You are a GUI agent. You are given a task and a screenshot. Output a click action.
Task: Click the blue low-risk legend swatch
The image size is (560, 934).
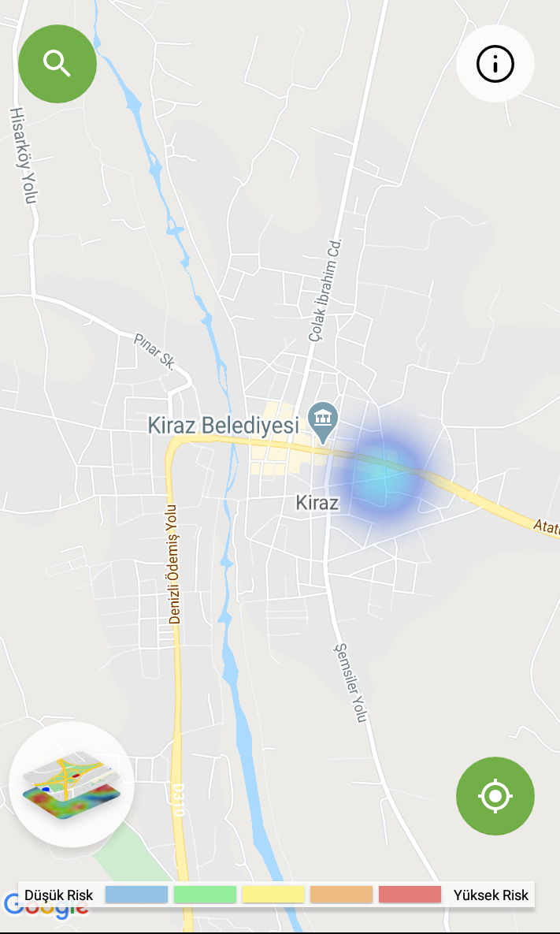click(x=136, y=894)
